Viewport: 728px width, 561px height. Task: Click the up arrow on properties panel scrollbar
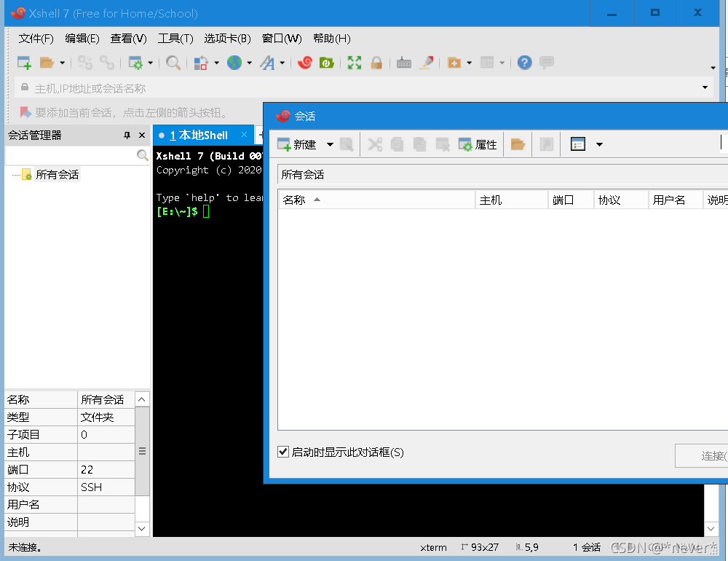[x=142, y=399]
